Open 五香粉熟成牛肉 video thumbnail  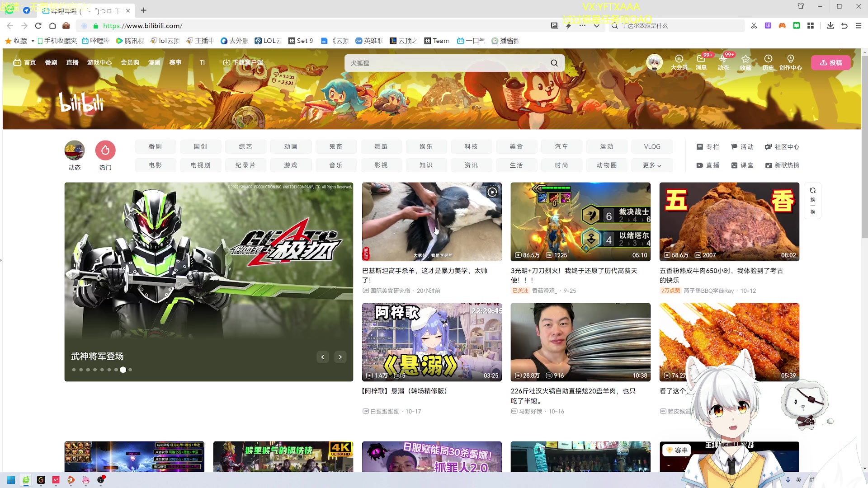tap(729, 222)
